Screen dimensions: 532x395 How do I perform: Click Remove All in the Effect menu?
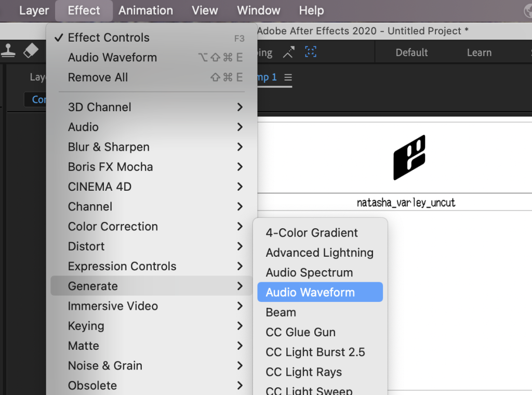click(98, 77)
